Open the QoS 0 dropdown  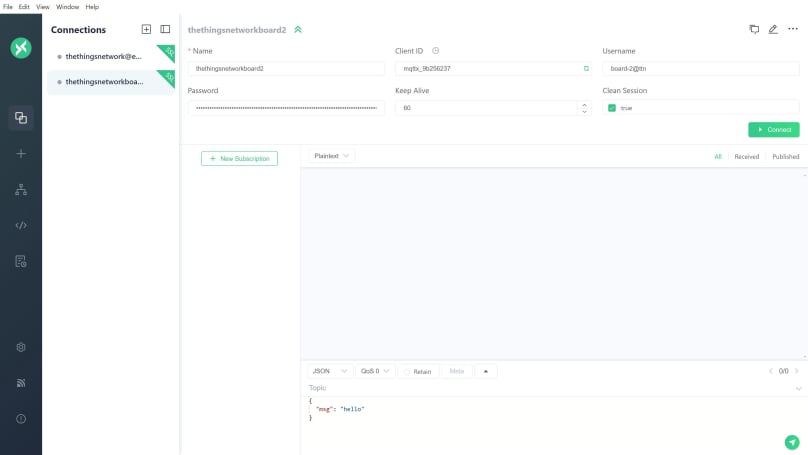(x=375, y=371)
